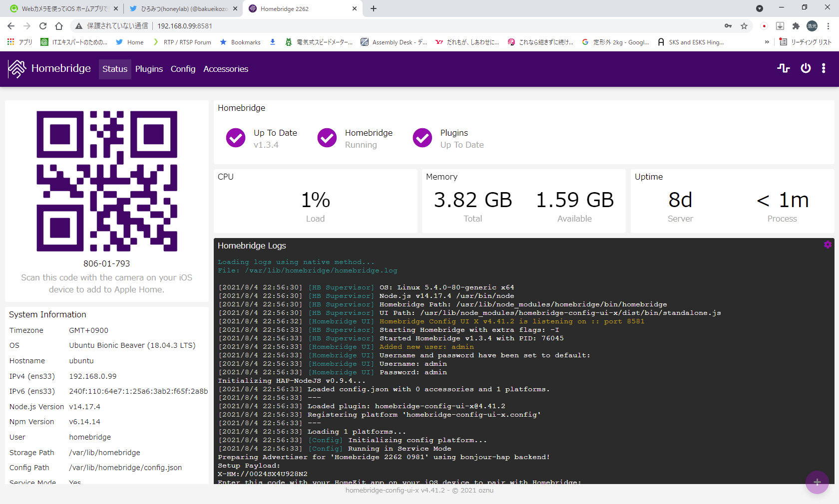Click the floating plus widget button

tap(817, 482)
